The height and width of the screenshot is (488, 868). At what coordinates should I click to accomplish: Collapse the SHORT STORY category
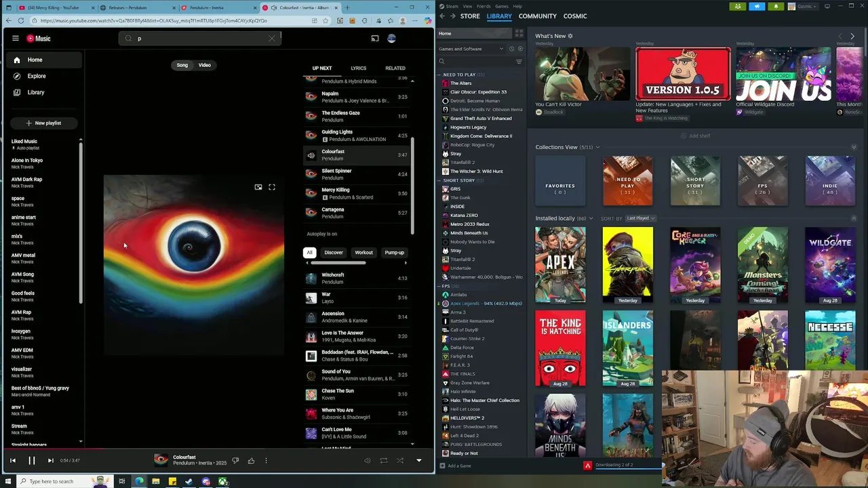tap(439, 180)
